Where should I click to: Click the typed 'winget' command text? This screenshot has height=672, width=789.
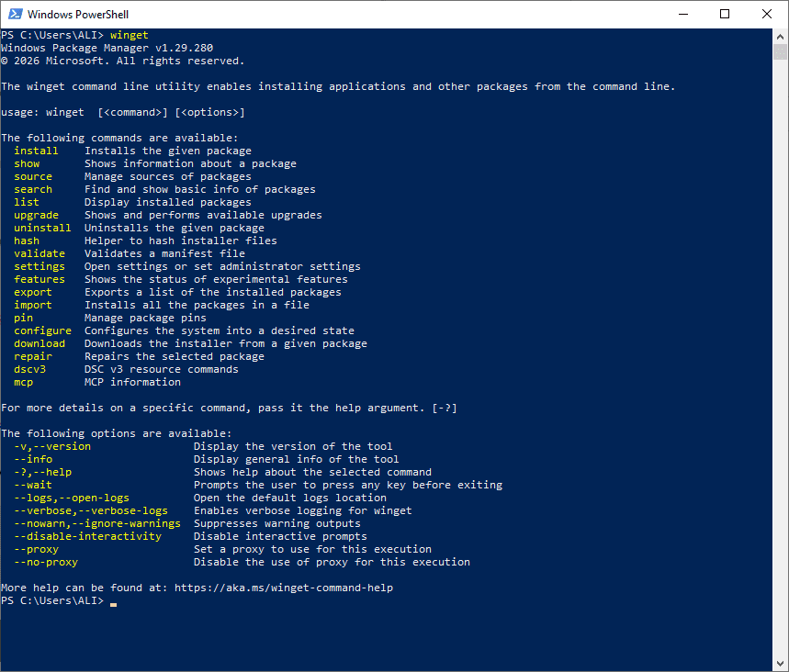point(130,35)
